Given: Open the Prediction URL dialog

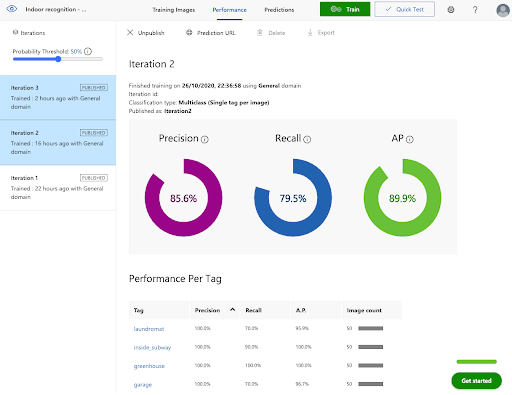Looking at the screenshot, I should pos(211,33).
